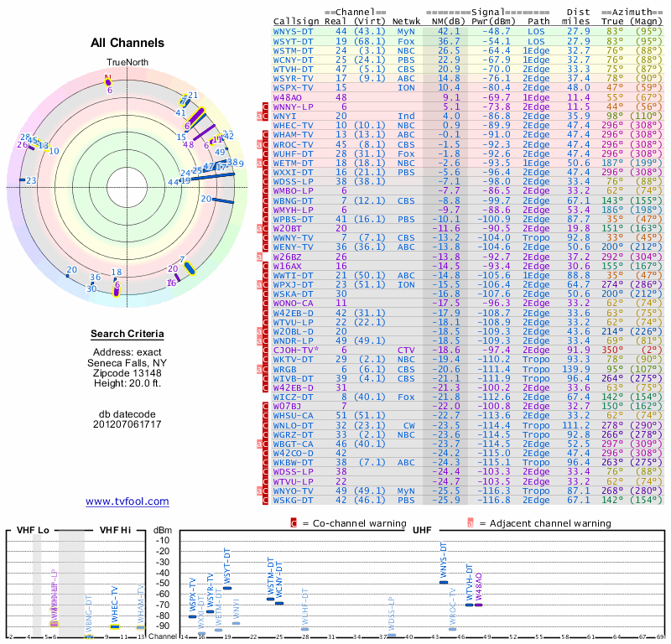Click the co-channel 'C' icon beside W16AX

click(x=265, y=266)
